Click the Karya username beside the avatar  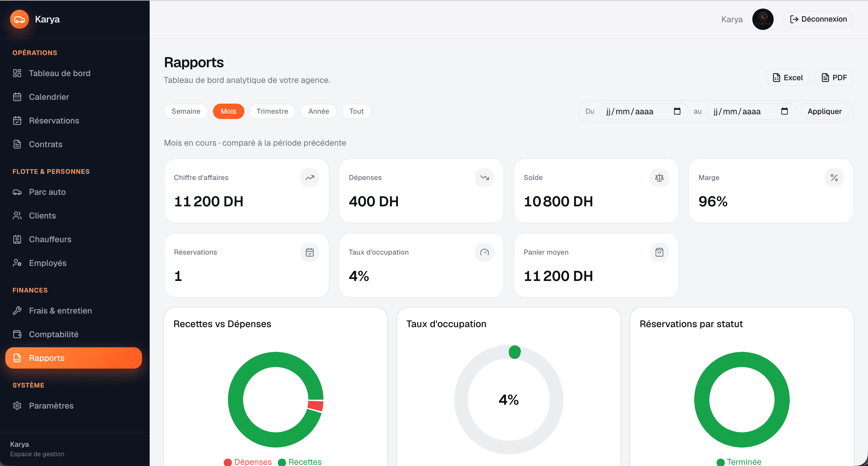coord(732,19)
